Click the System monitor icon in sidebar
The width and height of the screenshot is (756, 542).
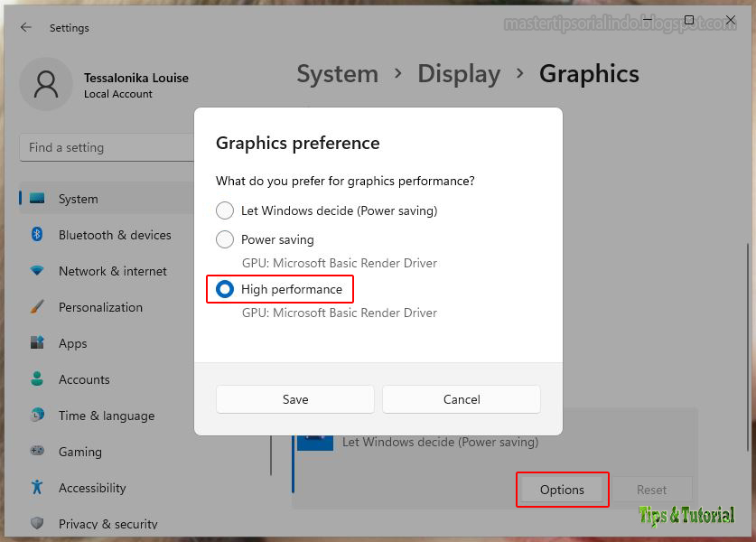pos(37,198)
